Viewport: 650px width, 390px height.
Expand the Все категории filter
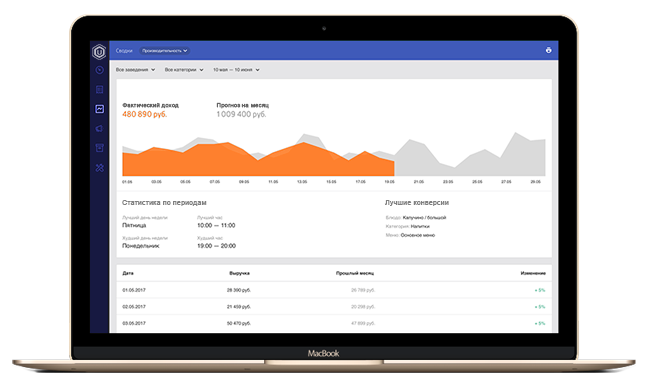pos(184,70)
